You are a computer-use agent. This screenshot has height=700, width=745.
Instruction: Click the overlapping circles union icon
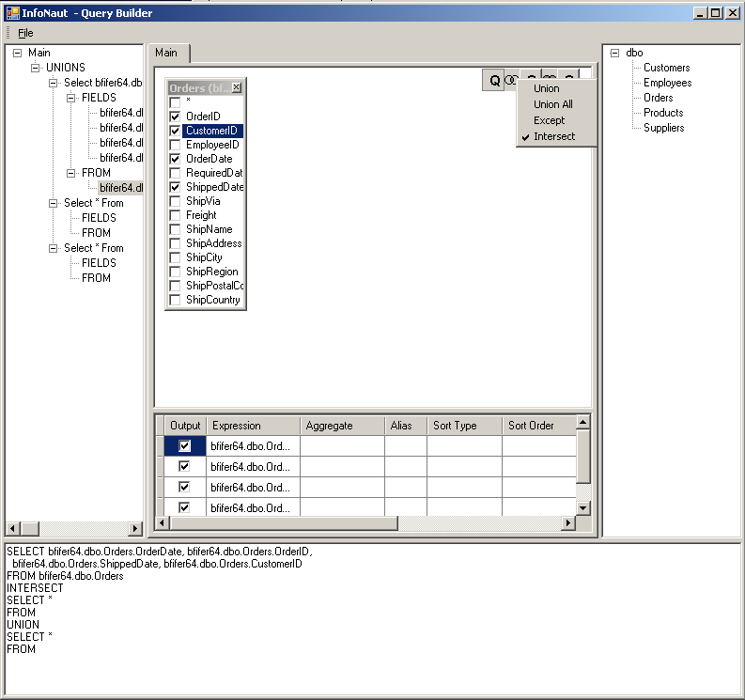[510, 81]
